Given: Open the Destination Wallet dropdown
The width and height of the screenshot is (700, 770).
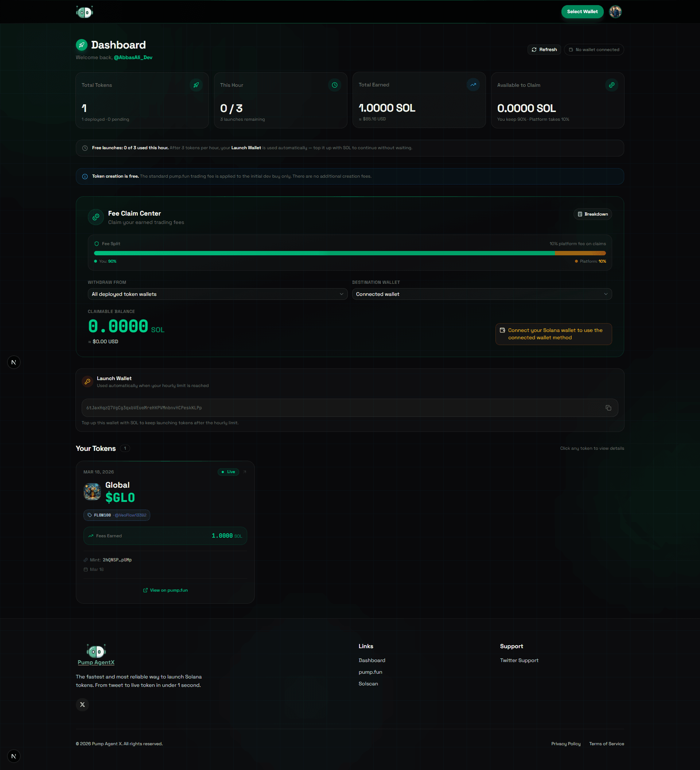Looking at the screenshot, I should point(482,294).
